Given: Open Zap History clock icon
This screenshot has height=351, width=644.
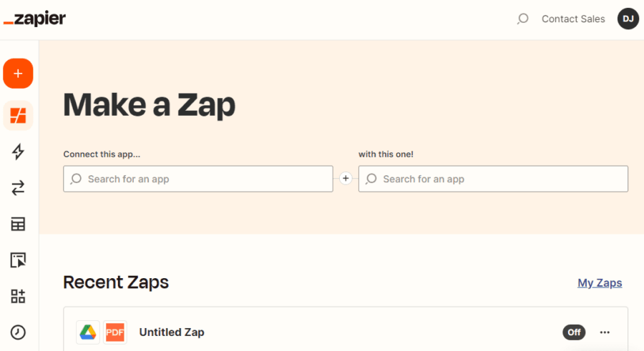Looking at the screenshot, I should 18,332.
